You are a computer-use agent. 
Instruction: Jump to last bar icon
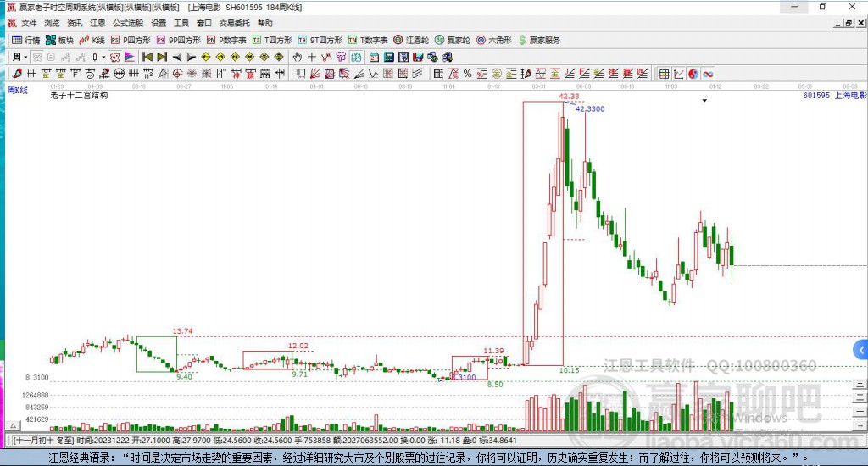point(162,57)
